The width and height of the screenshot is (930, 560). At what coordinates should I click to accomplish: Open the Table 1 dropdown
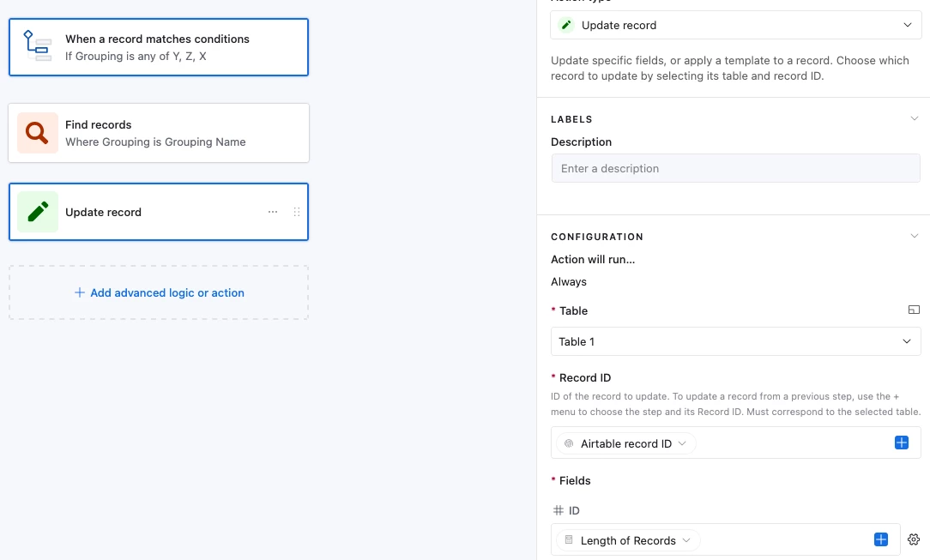(735, 341)
